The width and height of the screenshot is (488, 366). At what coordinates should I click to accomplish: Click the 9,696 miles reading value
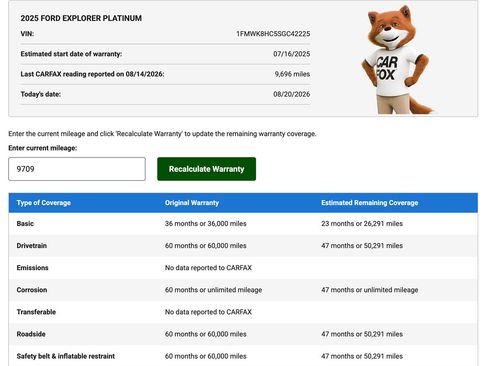coord(292,74)
